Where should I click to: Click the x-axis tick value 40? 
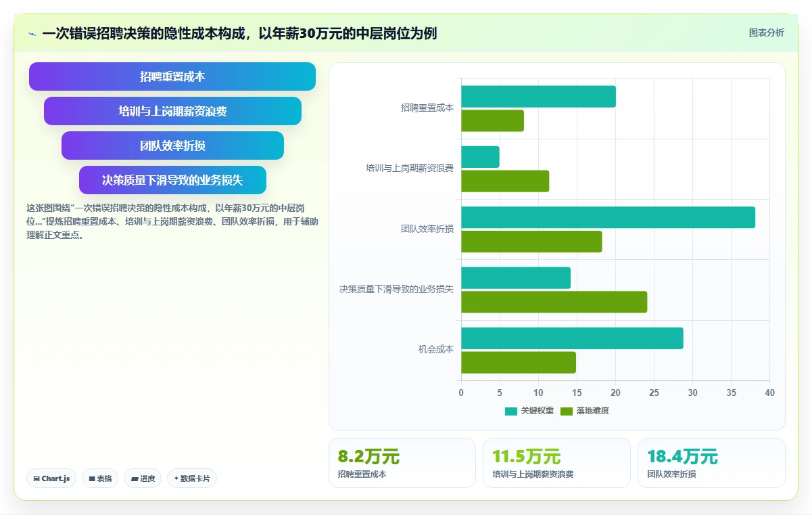(769, 393)
